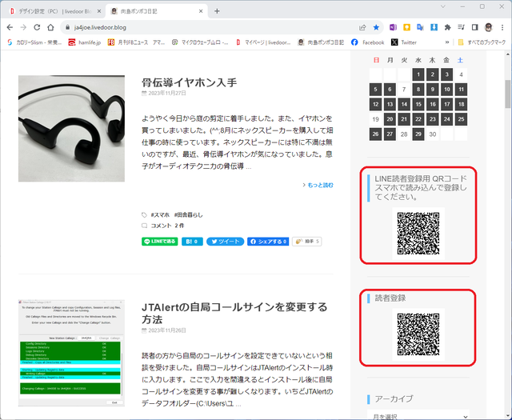The image size is (512, 420).
Task: Open the 向島ポンポコ日記 bookmark
Action: tap(321, 42)
